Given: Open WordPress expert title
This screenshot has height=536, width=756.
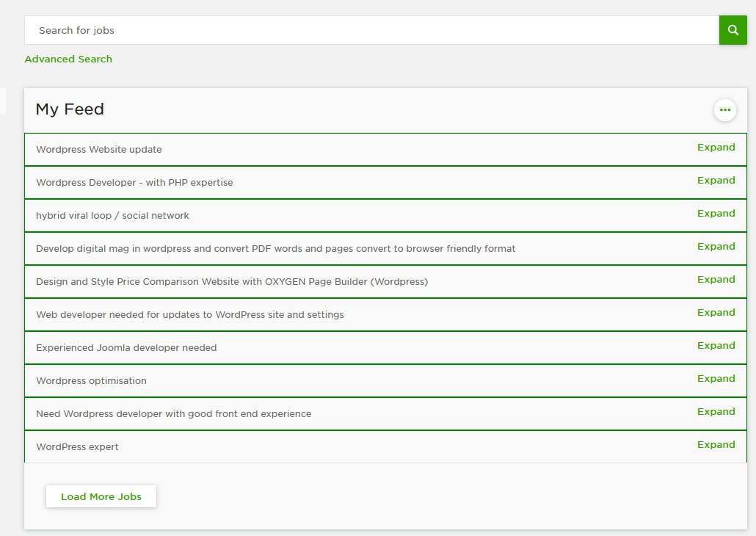Looking at the screenshot, I should point(77,446).
